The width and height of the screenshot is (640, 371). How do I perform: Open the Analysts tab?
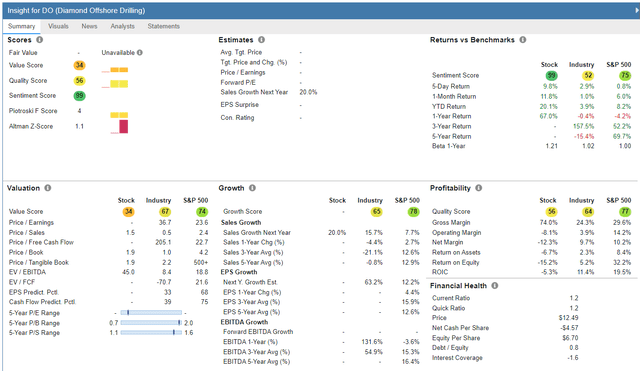[122, 26]
